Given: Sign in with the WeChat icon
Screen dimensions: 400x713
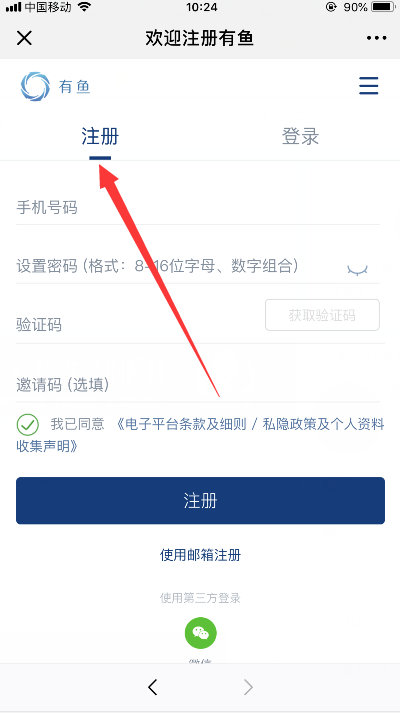Looking at the screenshot, I should pos(200,633).
